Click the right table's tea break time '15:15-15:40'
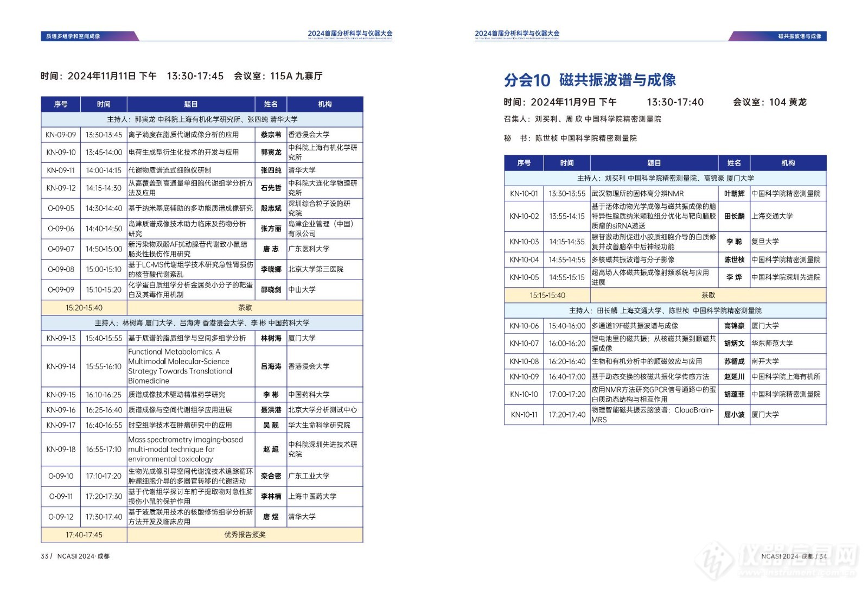Screen dimensions: 868x589 click(547, 295)
